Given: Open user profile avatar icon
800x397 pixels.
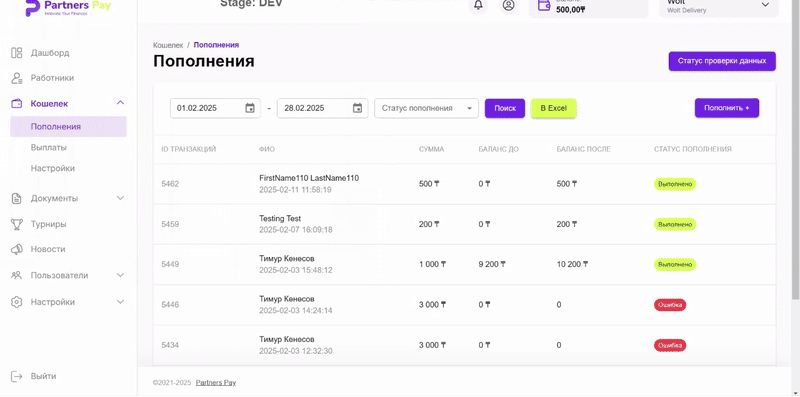Looking at the screenshot, I should [508, 5].
